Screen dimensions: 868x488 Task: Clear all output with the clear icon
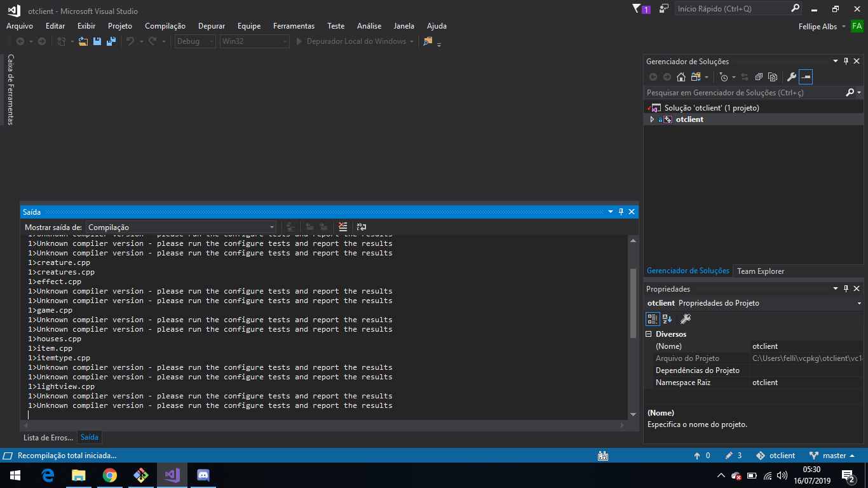point(343,227)
